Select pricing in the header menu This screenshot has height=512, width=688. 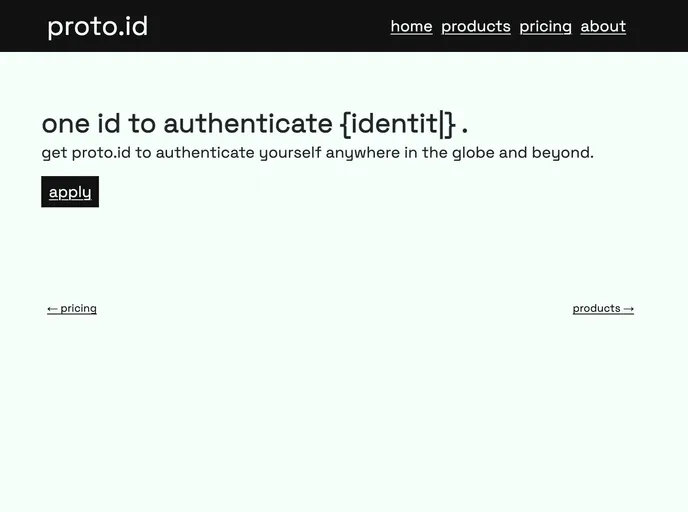pyautogui.click(x=546, y=26)
